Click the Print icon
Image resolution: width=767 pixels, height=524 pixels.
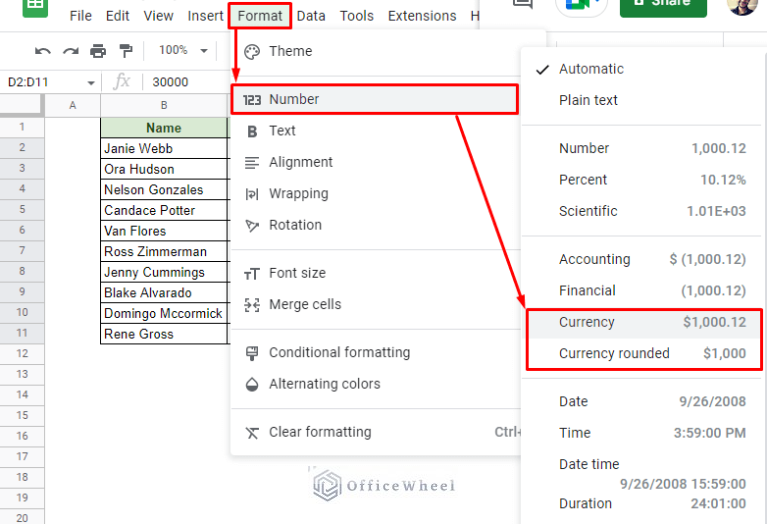coord(98,50)
